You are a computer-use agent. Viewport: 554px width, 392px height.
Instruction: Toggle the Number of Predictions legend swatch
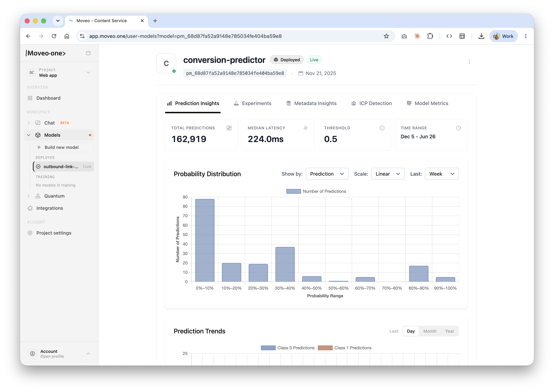pyautogui.click(x=294, y=191)
